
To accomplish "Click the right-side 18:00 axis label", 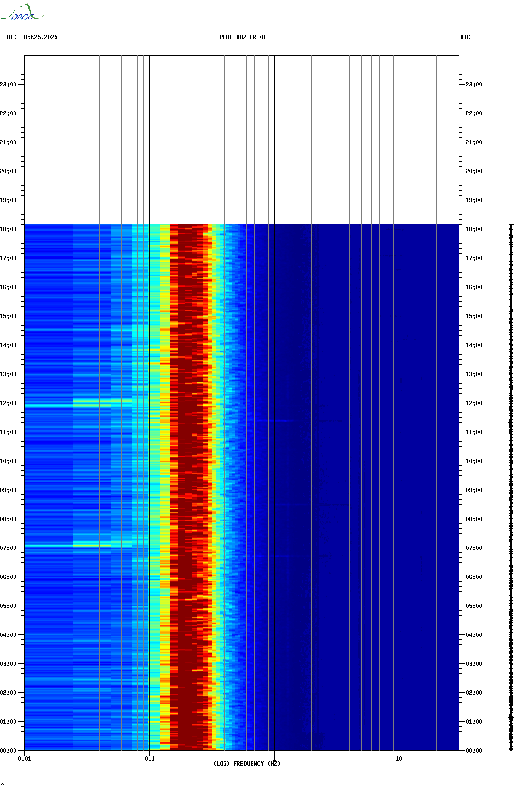I will (474, 229).
